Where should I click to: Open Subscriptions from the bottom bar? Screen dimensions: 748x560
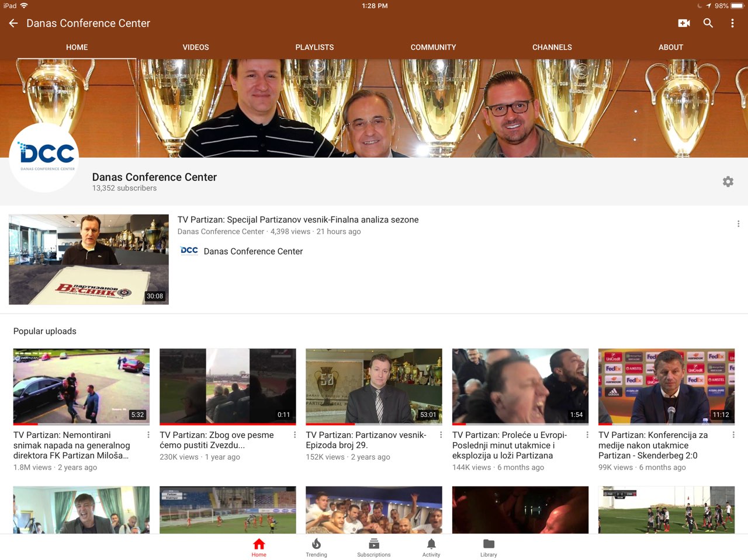pyautogui.click(x=374, y=548)
